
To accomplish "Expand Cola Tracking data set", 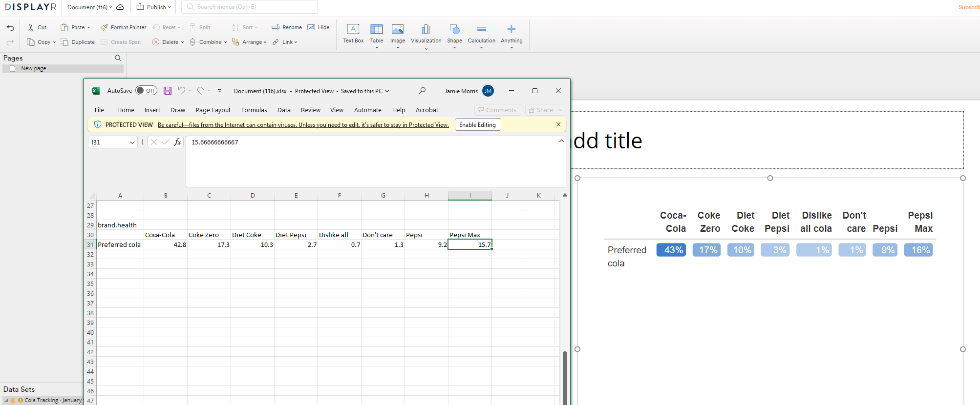I will tap(6, 400).
